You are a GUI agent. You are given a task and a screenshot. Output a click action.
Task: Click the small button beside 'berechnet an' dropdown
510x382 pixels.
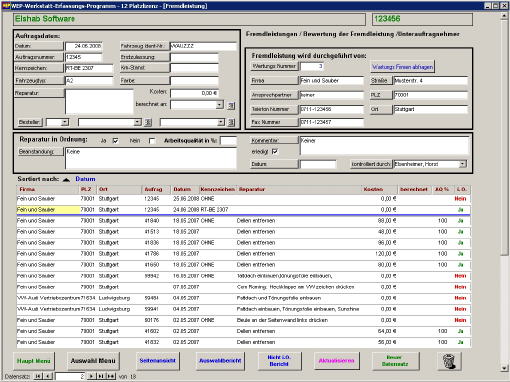[231, 105]
